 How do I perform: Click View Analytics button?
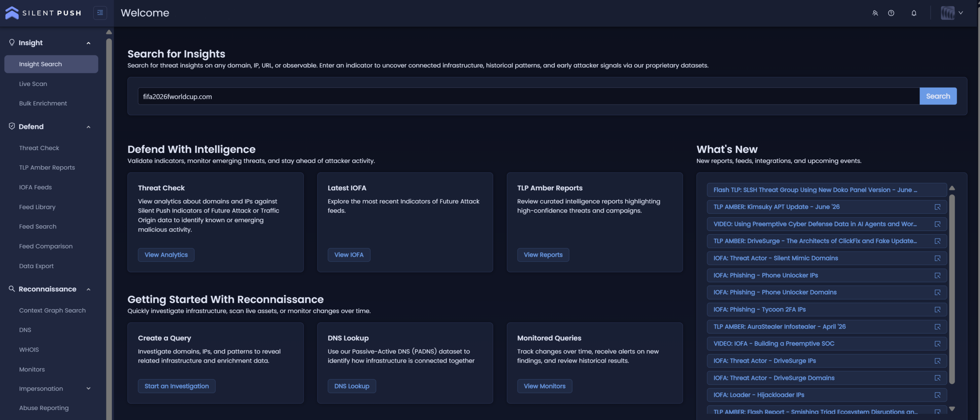166,255
